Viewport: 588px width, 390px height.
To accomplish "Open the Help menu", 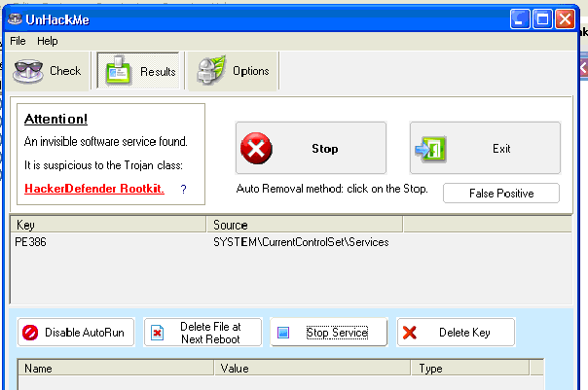I will (x=48, y=41).
